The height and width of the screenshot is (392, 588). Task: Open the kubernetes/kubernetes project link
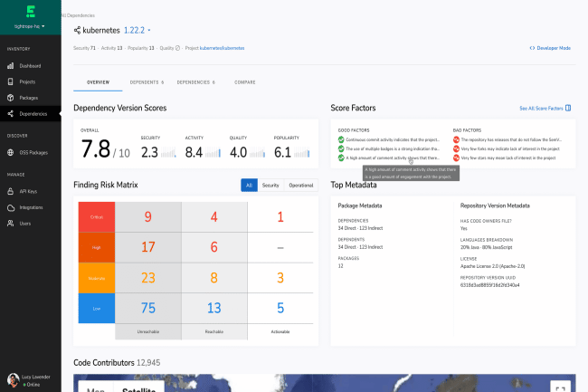222,48
